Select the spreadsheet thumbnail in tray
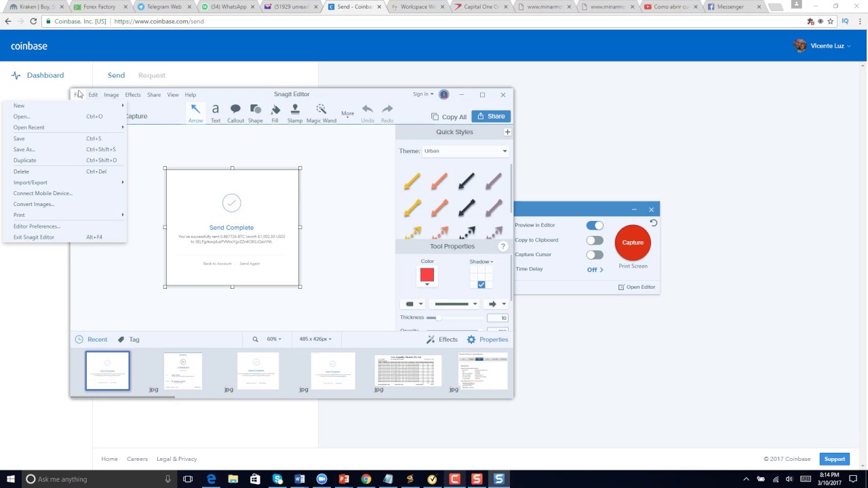Screen dimensions: 868x488 coord(408,371)
